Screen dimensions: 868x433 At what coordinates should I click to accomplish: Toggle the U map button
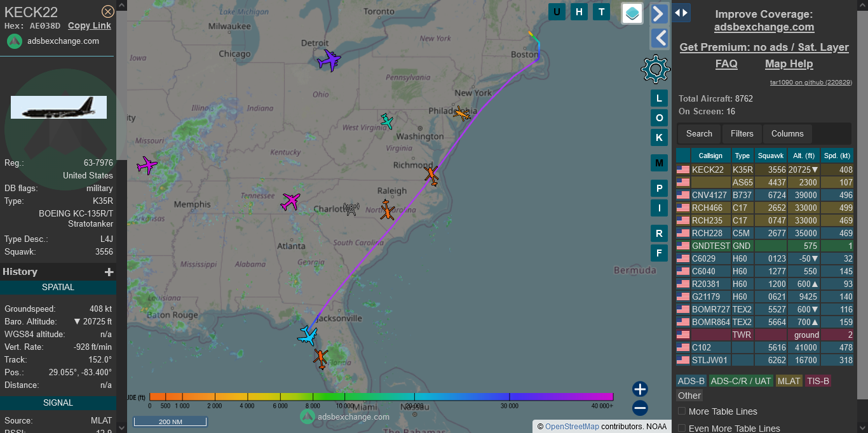[x=557, y=11]
